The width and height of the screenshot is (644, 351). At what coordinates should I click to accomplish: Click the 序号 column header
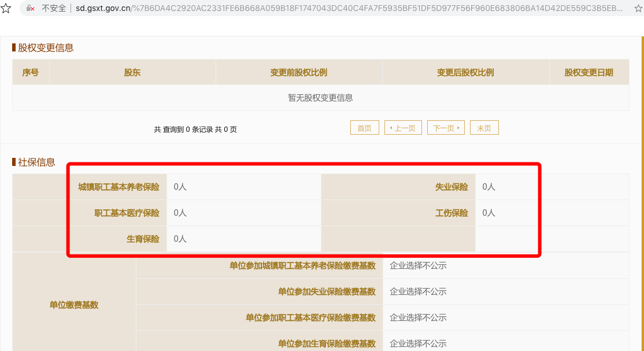tap(31, 72)
